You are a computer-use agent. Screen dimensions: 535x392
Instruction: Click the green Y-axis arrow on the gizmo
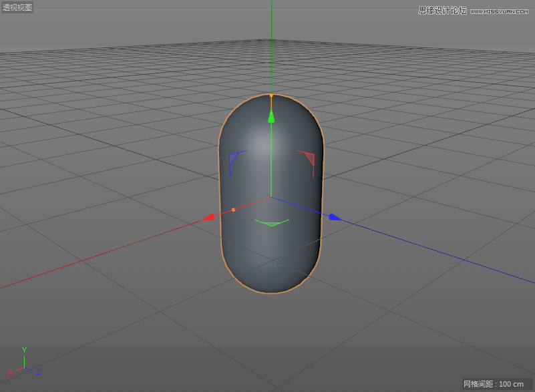271,117
